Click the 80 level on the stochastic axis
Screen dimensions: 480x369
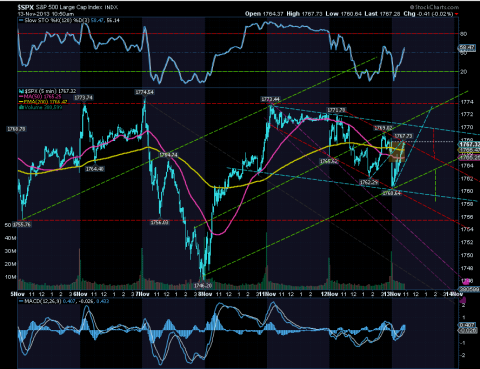tap(463, 34)
